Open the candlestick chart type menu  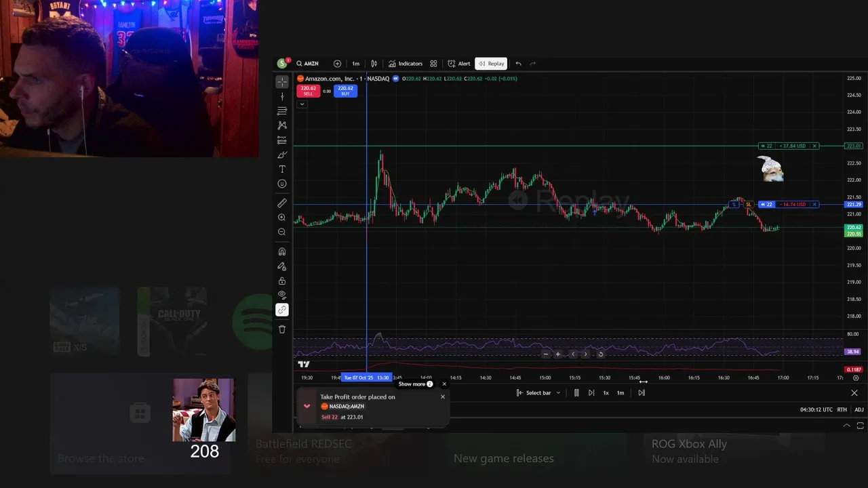click(374, 64)
